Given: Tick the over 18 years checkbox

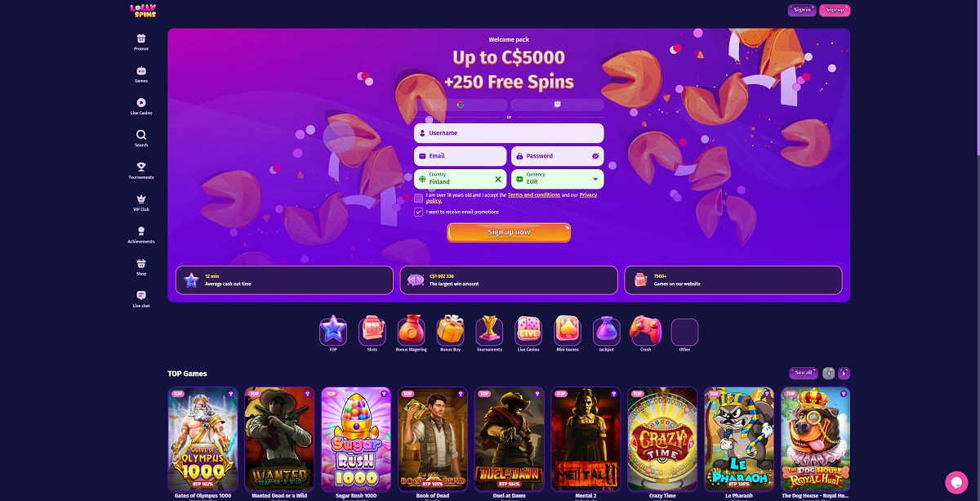Looking at the screenshot, I should tap(419, 198).
